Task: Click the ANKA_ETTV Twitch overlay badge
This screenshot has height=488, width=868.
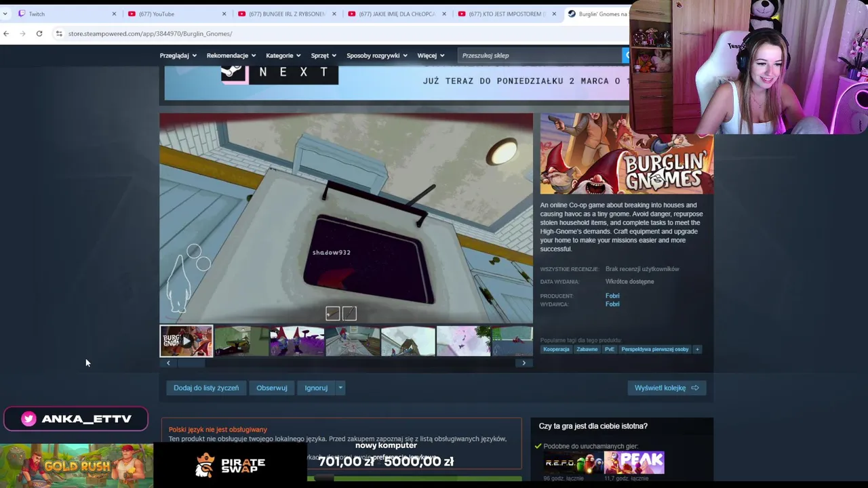Action: click(76, 419)
